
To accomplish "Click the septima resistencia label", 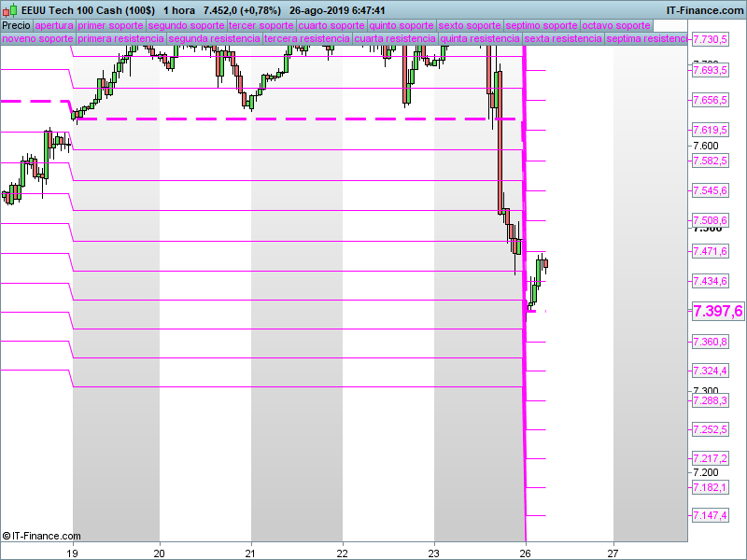I will (646, 38).
